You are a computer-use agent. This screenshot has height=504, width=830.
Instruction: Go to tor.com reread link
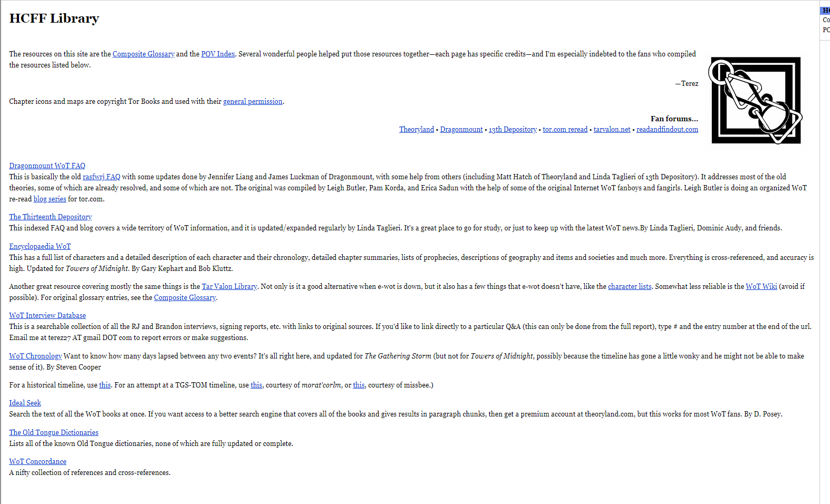(565, 129)
